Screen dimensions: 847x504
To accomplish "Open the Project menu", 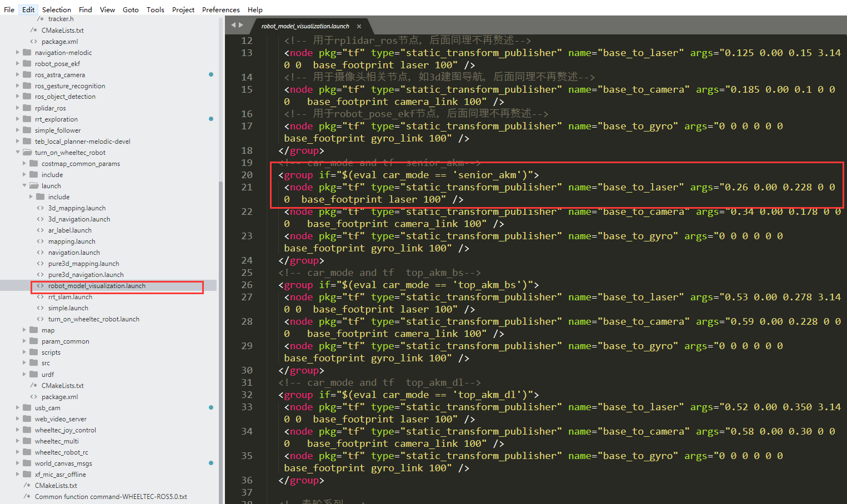I will point(183,9).
